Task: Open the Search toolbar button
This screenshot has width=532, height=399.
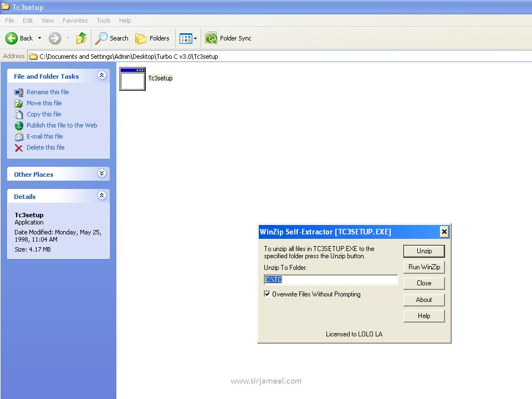Action: point(111,38)
